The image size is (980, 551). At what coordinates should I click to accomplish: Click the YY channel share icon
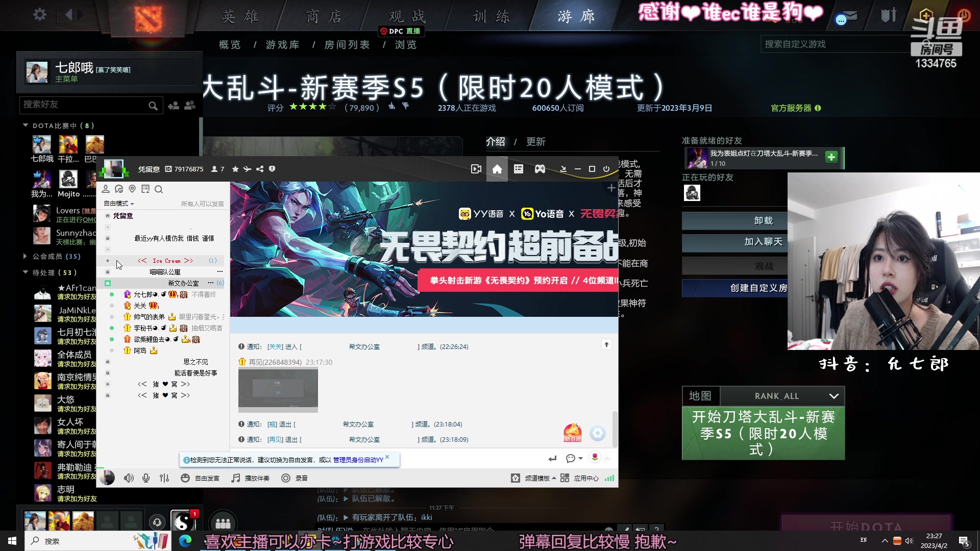[x=260, y=169]
